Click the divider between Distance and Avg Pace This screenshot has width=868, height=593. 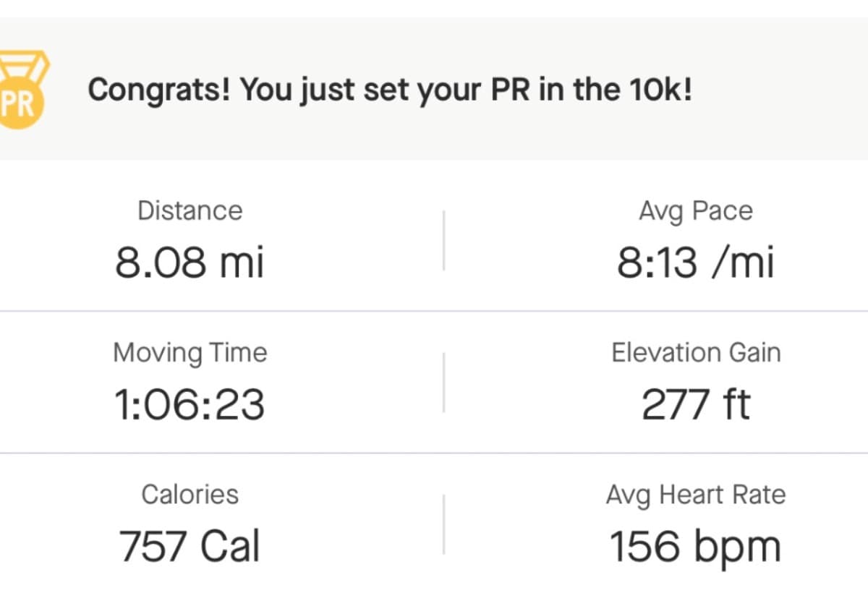[x=443, y=239]
